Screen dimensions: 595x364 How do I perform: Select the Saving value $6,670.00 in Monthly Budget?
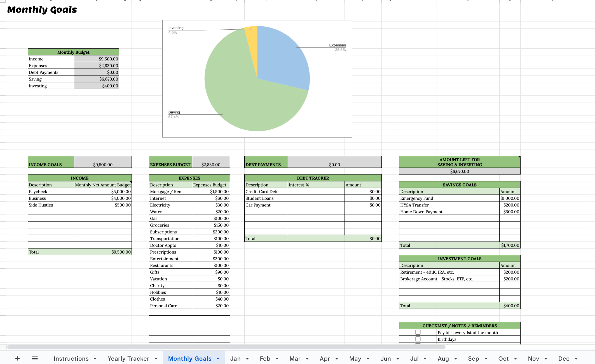[97, 79]
